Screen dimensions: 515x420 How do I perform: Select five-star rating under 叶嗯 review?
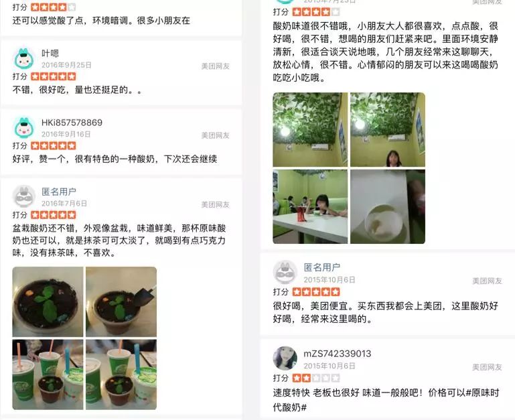pos(54,76)
